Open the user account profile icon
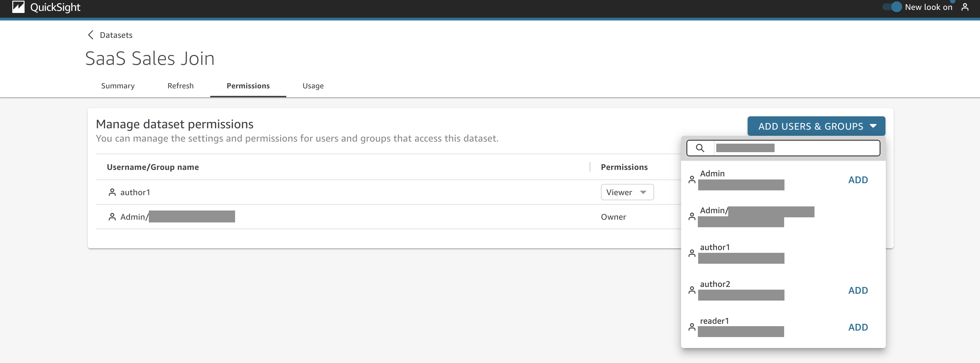Viewport: 980px width, 363px height. [965, 7]
